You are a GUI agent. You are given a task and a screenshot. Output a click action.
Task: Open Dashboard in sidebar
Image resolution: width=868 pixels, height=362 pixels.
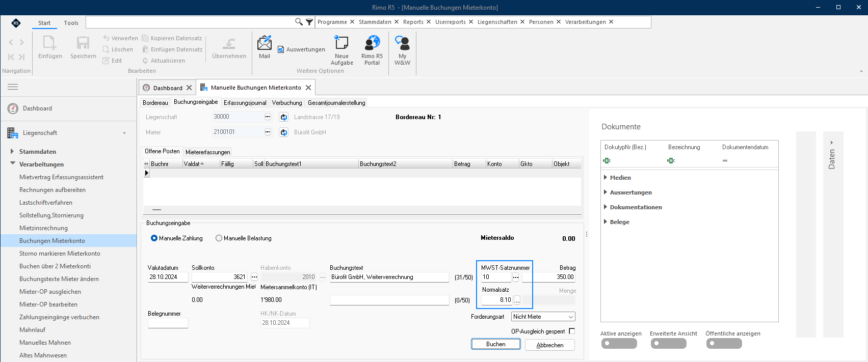pos(37,108)
